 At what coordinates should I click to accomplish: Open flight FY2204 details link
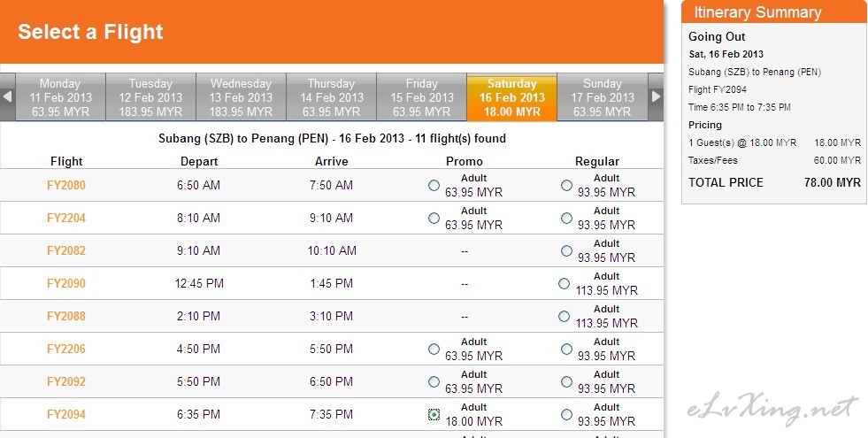click(66, 219)
